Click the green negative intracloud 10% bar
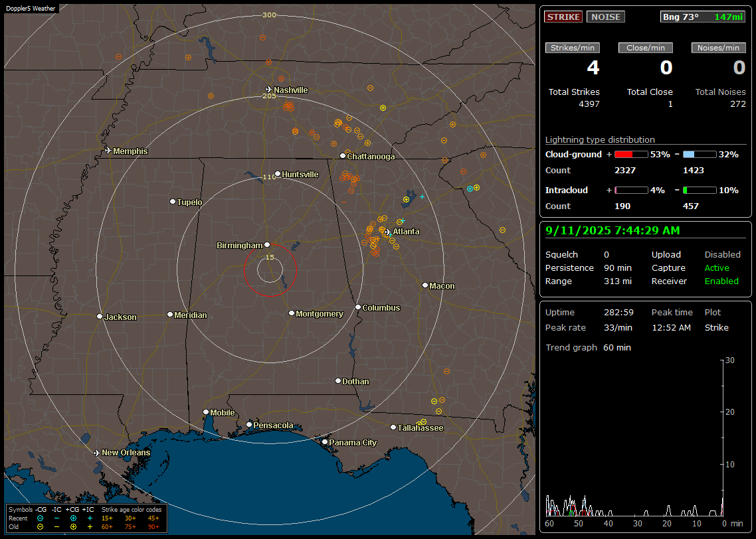 (x=700, y=191)
